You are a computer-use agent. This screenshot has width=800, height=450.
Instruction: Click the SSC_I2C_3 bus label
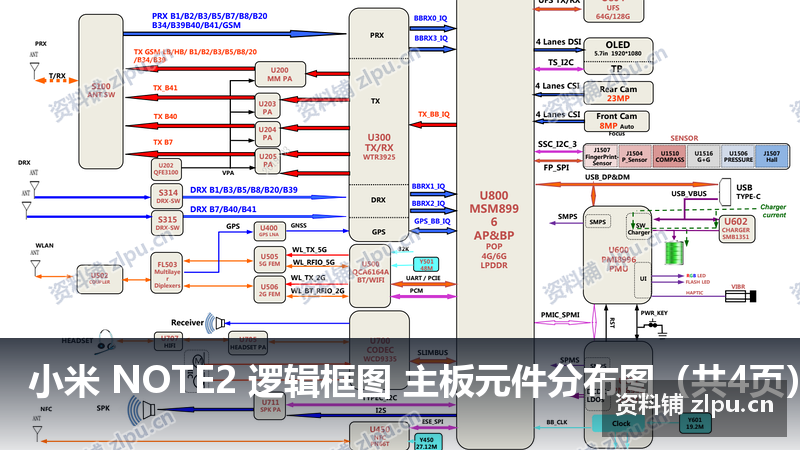click(x=557, y=144)
